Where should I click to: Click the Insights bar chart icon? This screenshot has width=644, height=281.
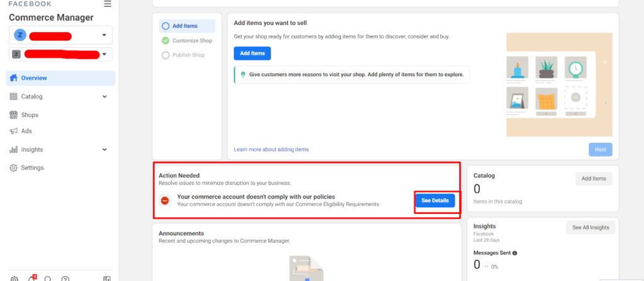coord(14,150)
